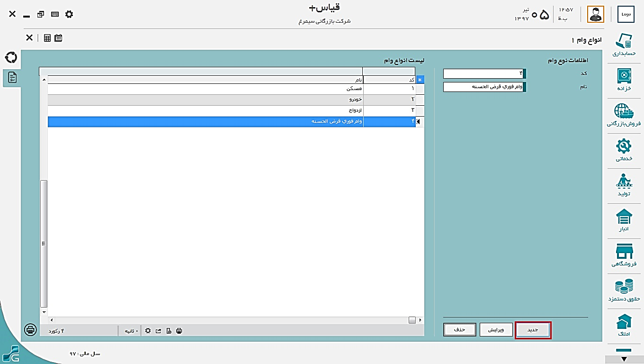This screenshot has height=364, width=644.
Task: Open the حسابداری (accounting) module
Action: pyautogui.click(x=624, y=45)
